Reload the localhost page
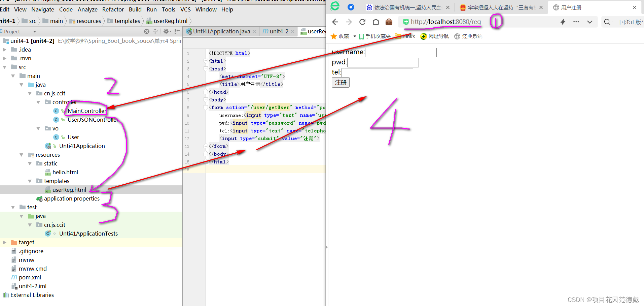The image size is (644, 306). click(362, 22)
